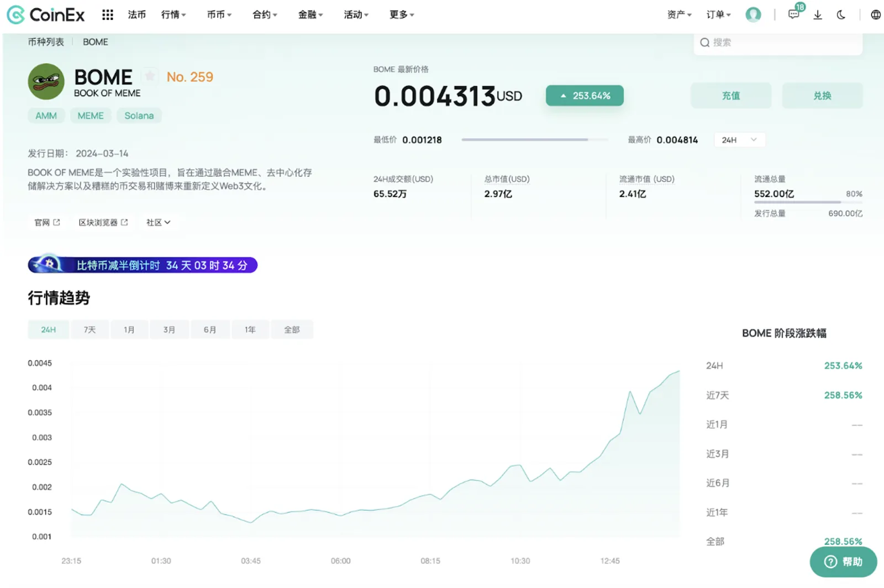This screenshot has width=884, height=588.
Task: Switch chart to 7天
Action: pyautogui.click(x=90, y=329)
